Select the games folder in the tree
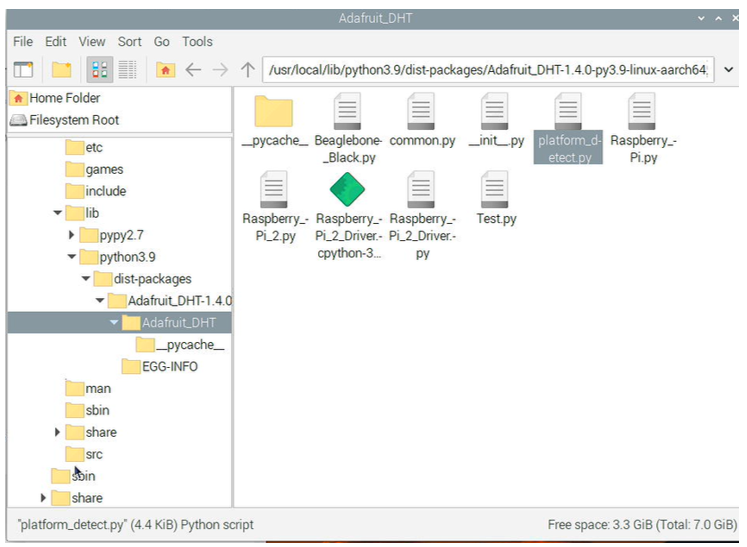The image size is (747, 547). 94,170
